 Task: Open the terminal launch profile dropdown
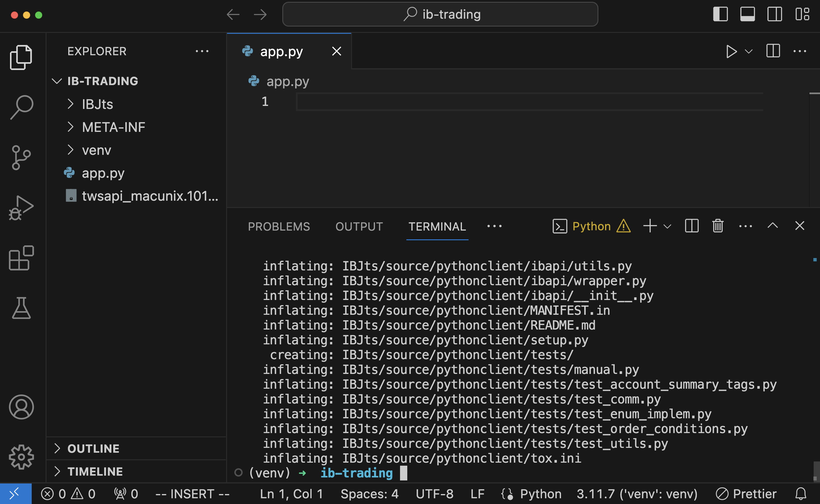coord(667,226)
